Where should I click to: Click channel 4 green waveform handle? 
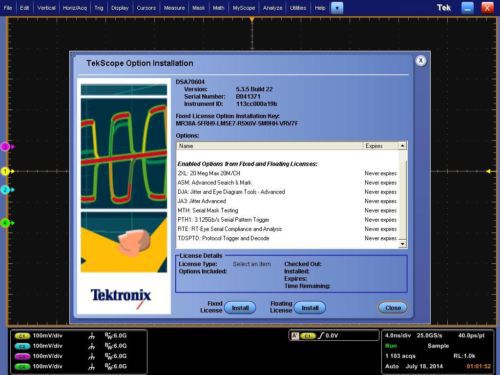[7, 223]
